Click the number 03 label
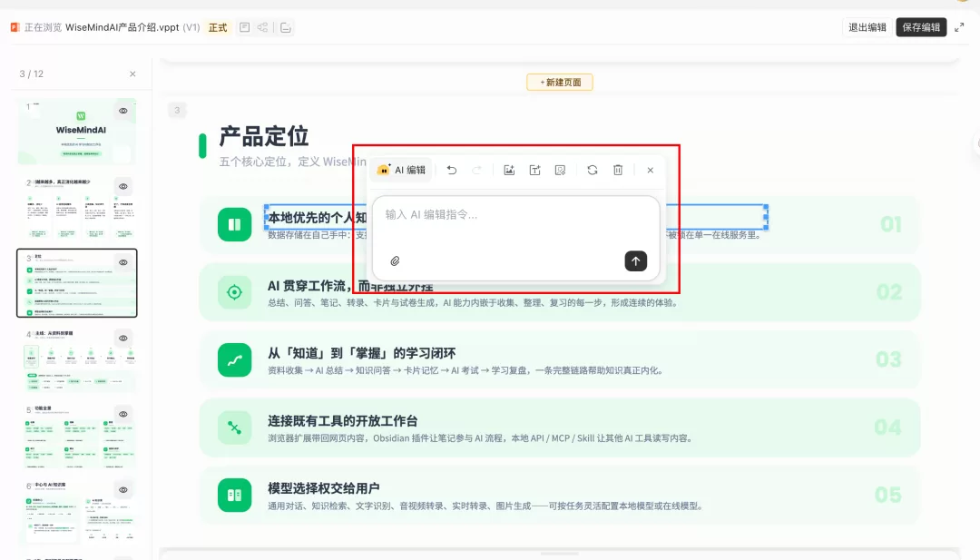980x560 pixels. (x=888, y=359)
